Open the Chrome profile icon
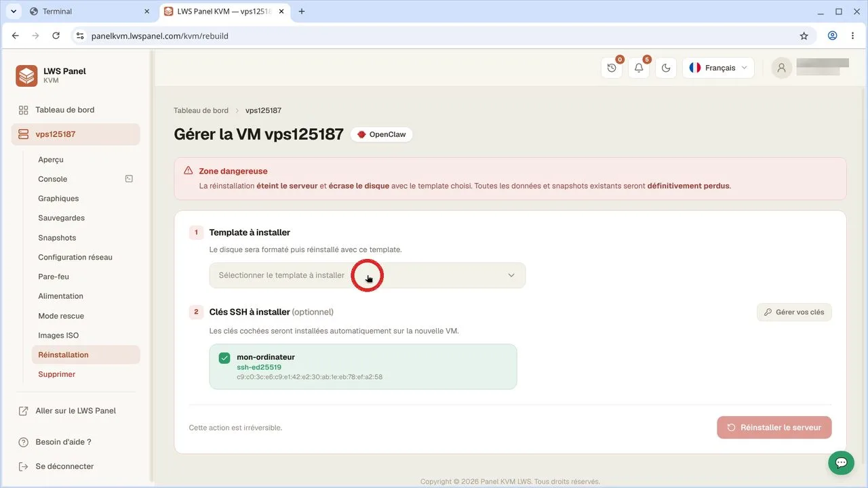 tap(832, 36)
